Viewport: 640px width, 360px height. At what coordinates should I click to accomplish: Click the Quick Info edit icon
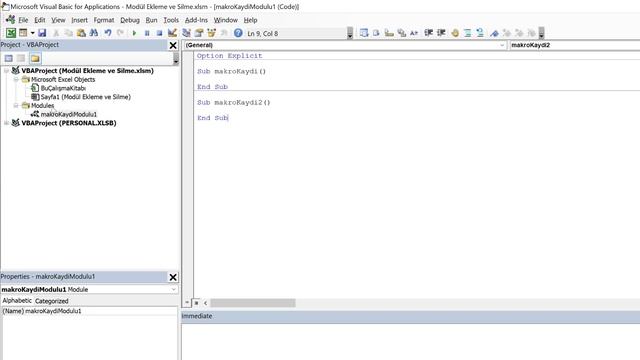[x=389, y=33]
